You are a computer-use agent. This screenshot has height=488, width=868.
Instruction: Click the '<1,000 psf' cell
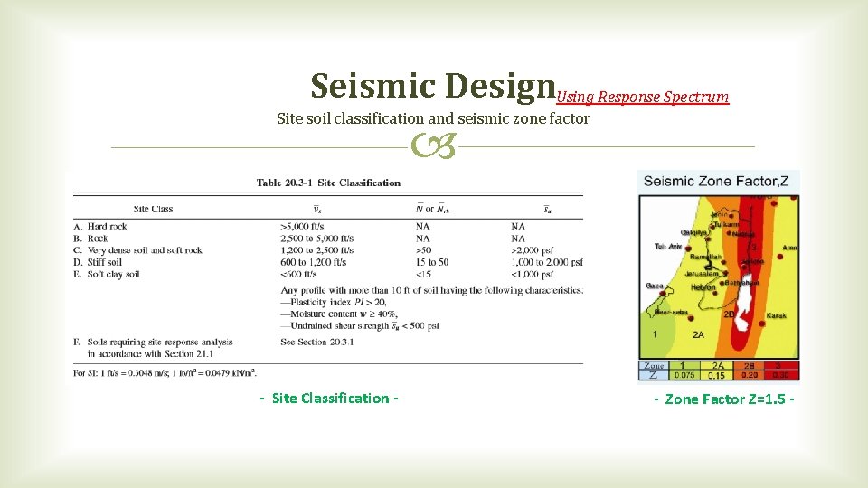point(533,274)
